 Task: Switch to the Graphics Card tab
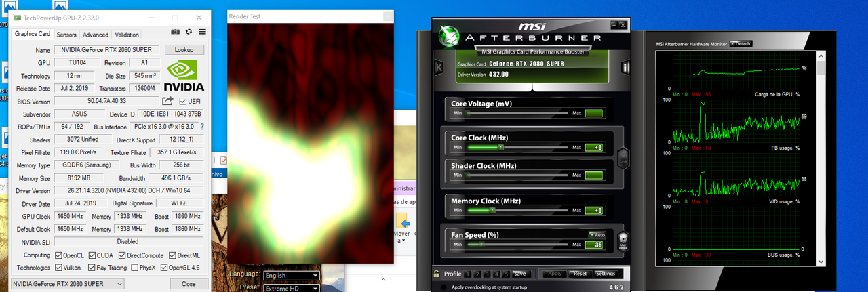(x=33, y=34)
